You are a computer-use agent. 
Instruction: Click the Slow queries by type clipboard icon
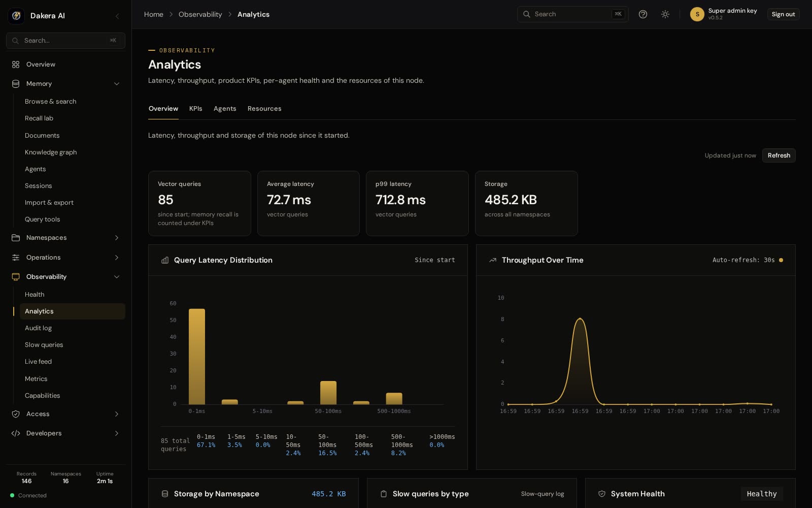click(x=384, y=494)
